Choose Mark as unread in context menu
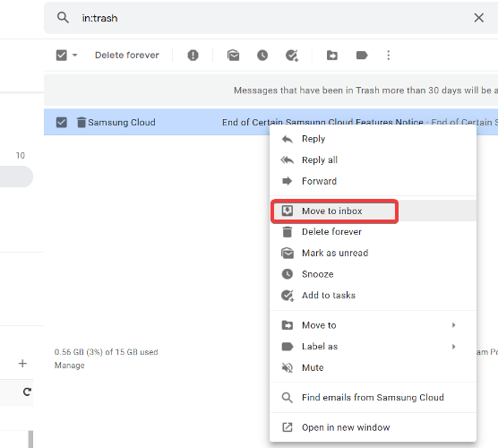498x448 pixels. coord(373,253)
